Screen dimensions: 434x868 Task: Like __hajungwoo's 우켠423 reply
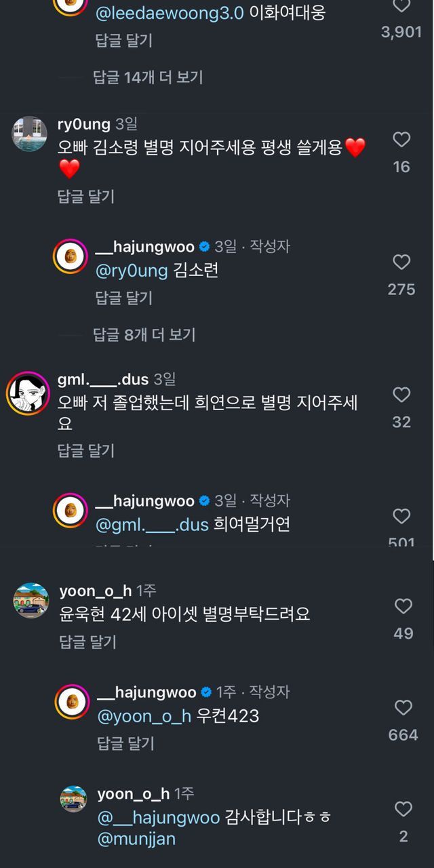coord(403,708)
